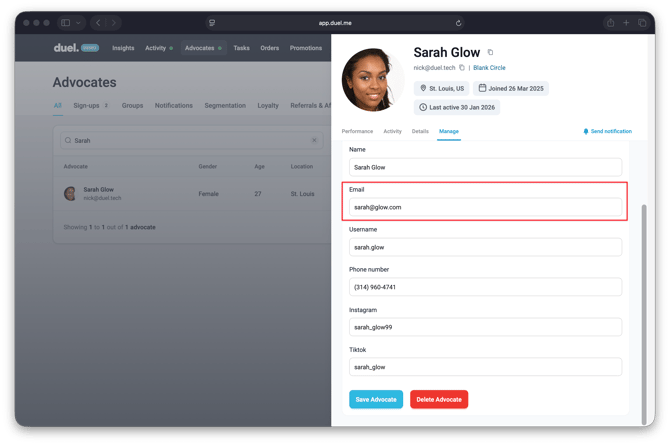Open the Details tab
The image size is (670, 445).
pos(420,131)
